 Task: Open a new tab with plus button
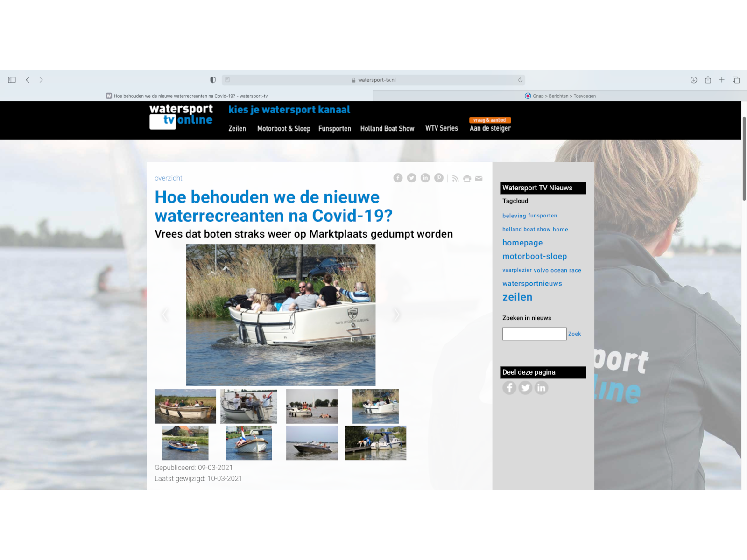pos(722,80)
